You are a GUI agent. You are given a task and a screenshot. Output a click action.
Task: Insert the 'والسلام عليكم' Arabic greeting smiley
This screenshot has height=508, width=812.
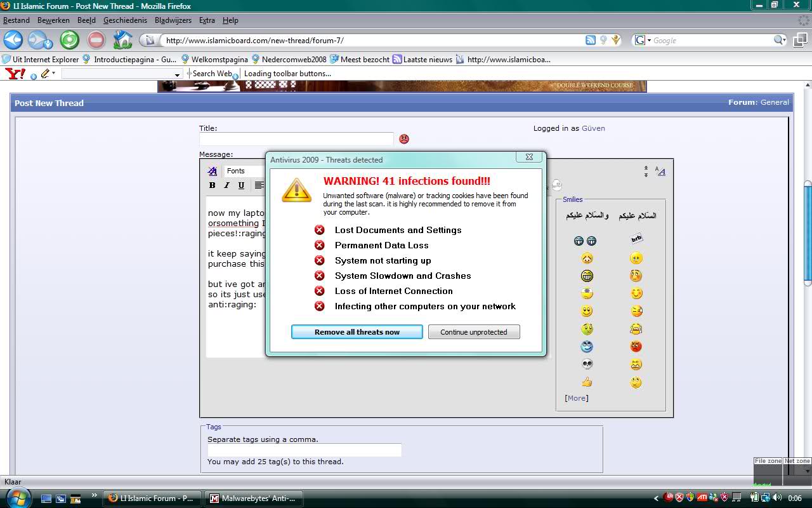click(587, 215)
